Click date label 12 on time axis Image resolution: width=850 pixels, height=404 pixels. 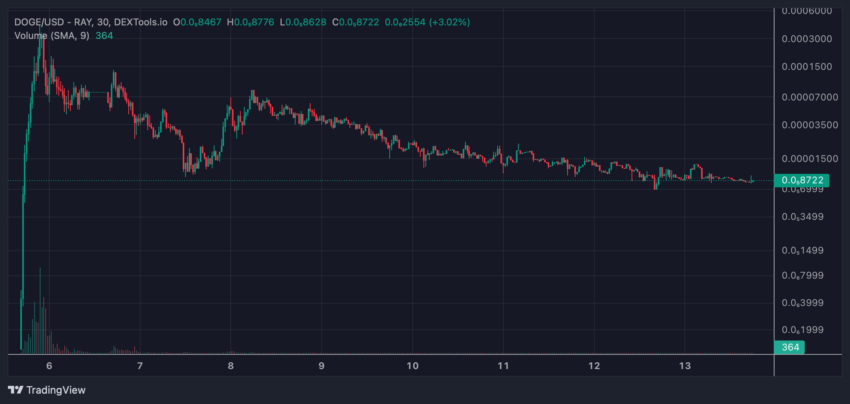(x=594, y=365)
